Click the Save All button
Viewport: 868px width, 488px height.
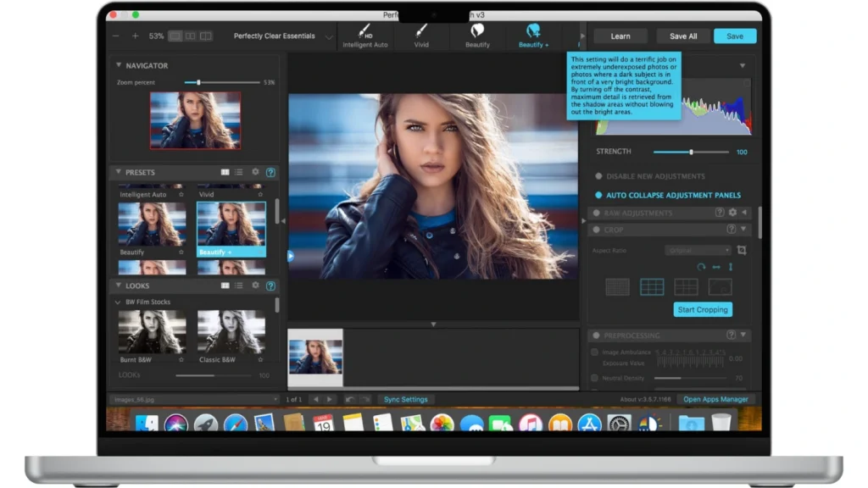683,36
